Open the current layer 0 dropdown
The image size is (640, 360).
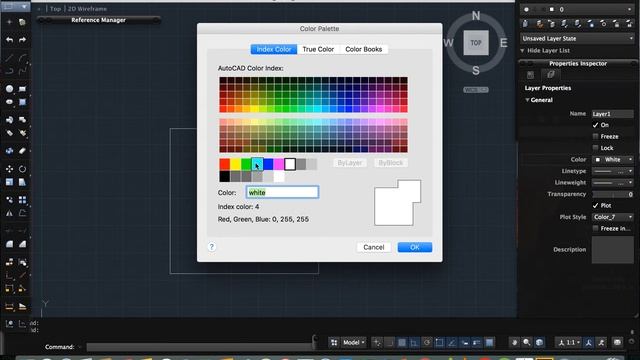click(x=577, y=9)
